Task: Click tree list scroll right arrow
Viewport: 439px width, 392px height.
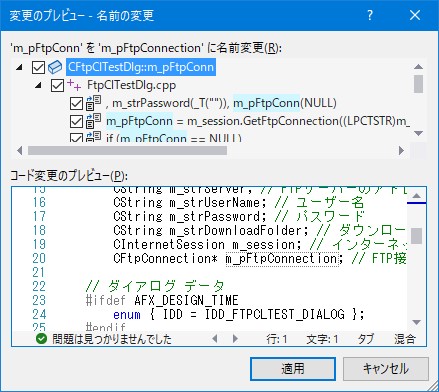Action: (x=401, y=151)
